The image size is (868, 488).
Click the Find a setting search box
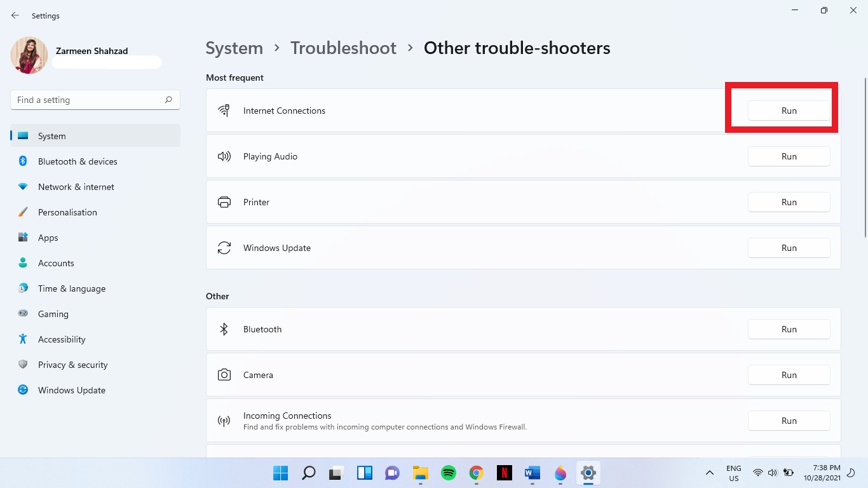pyautogui.click(x=94, y=100)
